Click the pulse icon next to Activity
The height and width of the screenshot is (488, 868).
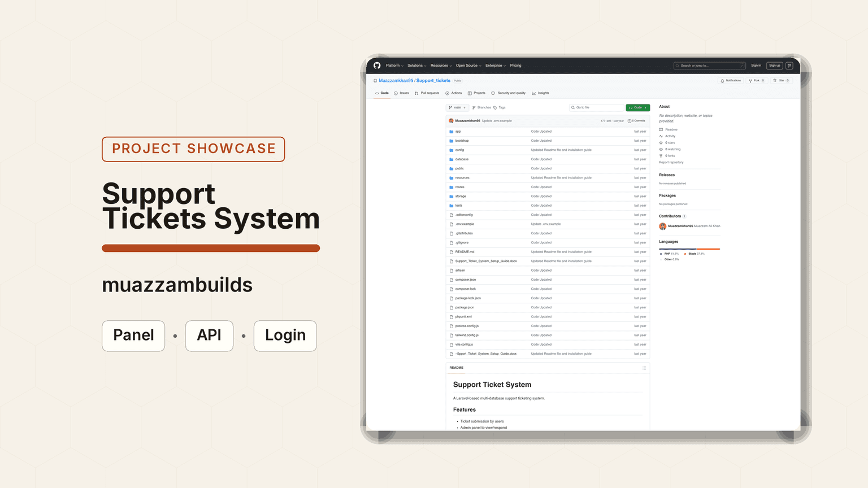pyautogui.click(x=661, y=136)
